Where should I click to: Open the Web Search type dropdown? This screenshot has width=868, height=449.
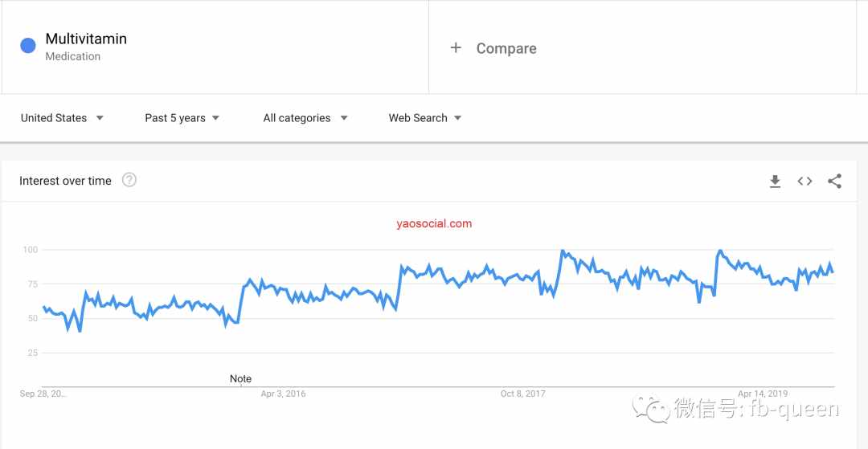coord(425,118)
